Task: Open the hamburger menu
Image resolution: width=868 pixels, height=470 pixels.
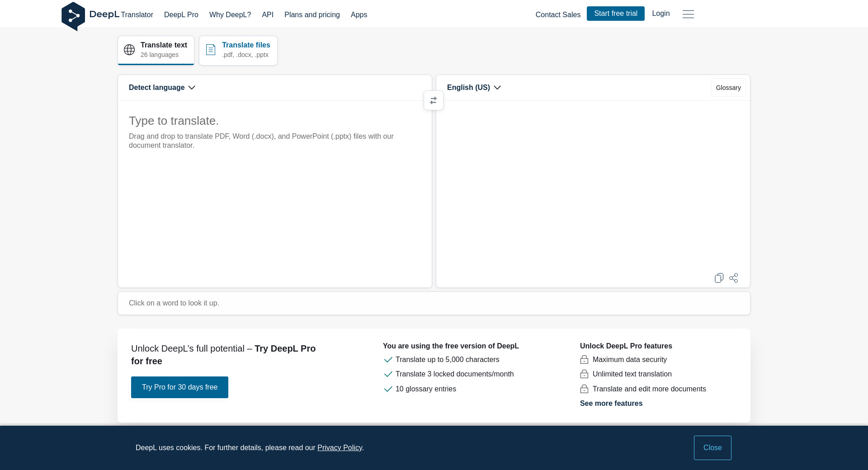Action: pos(688,14)
